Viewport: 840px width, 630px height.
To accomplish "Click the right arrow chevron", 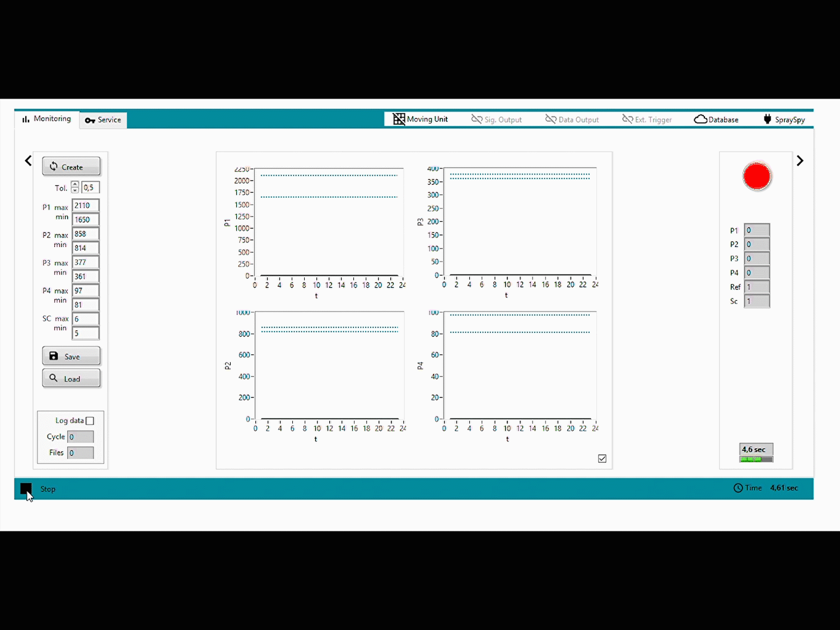I will pyautogui.click(x=800, y=161).
